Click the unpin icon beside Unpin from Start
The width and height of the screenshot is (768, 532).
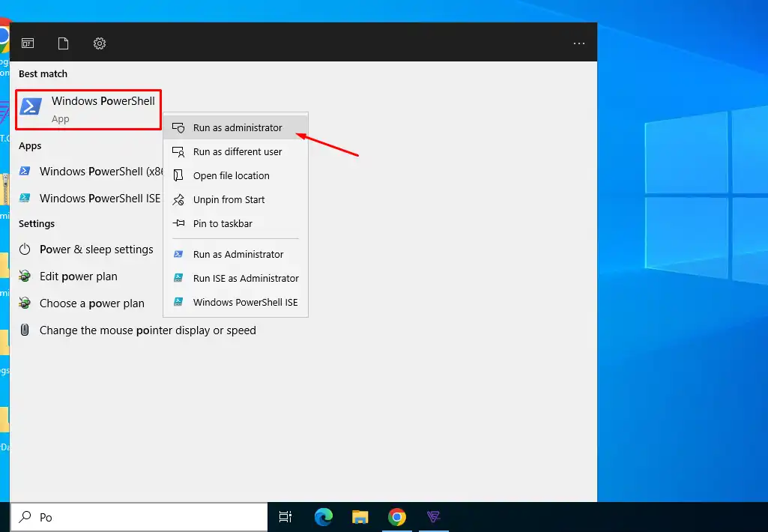[178, 199]
